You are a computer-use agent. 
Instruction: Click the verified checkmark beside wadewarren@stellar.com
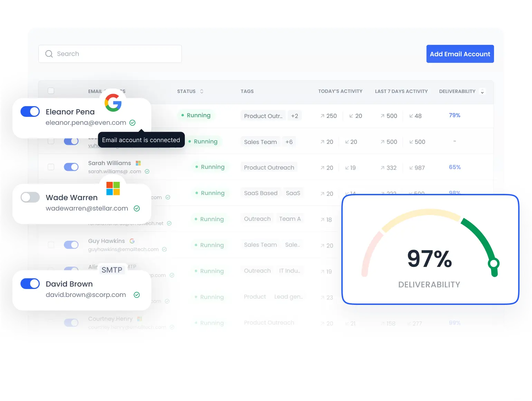tap(136, 208)
